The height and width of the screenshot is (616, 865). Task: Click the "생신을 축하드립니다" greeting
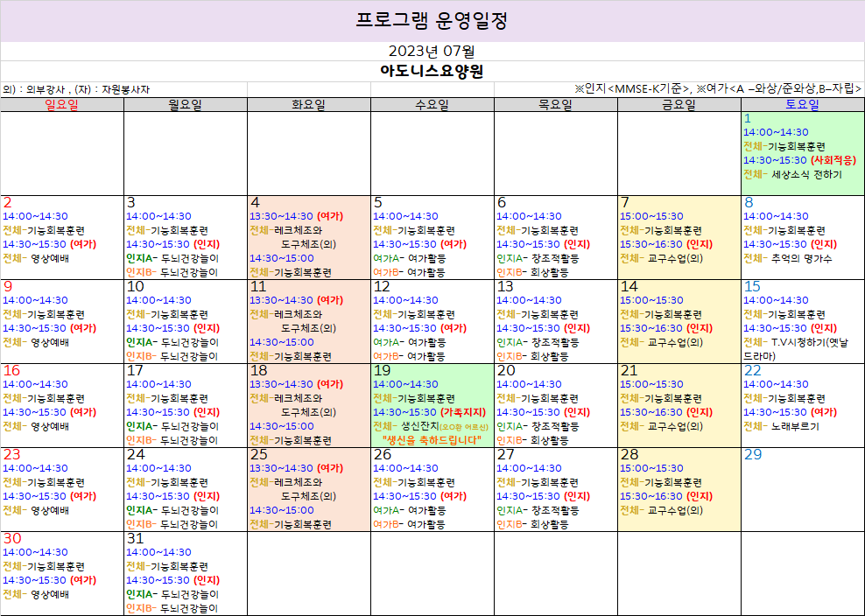click(432, 440)
